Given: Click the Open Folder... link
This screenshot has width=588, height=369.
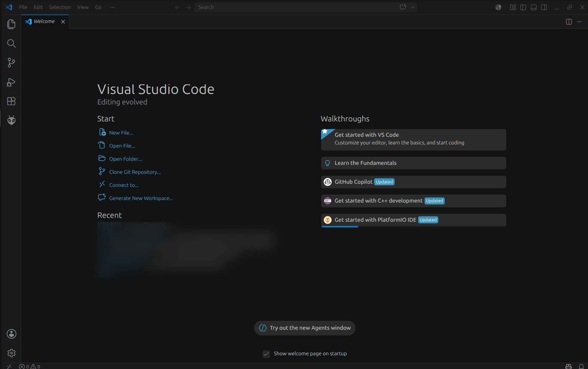Looking at the screenshot, I should pos(125,159).
